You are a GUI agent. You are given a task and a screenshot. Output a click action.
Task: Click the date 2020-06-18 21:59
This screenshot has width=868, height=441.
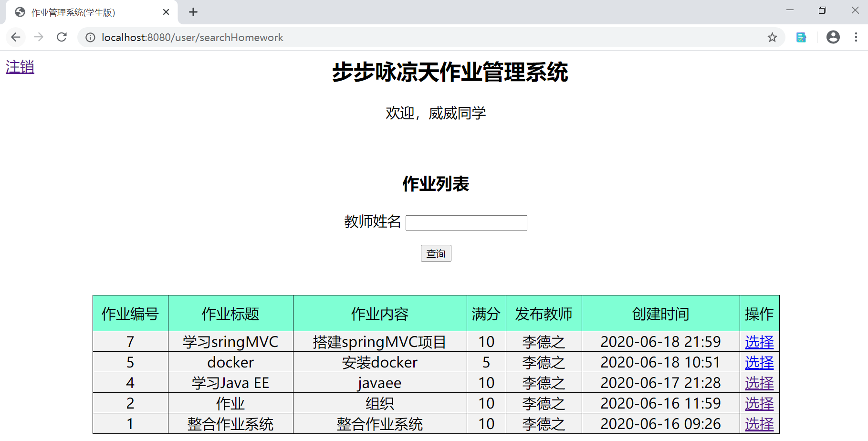pyautogui.click(x=660, y=342)
